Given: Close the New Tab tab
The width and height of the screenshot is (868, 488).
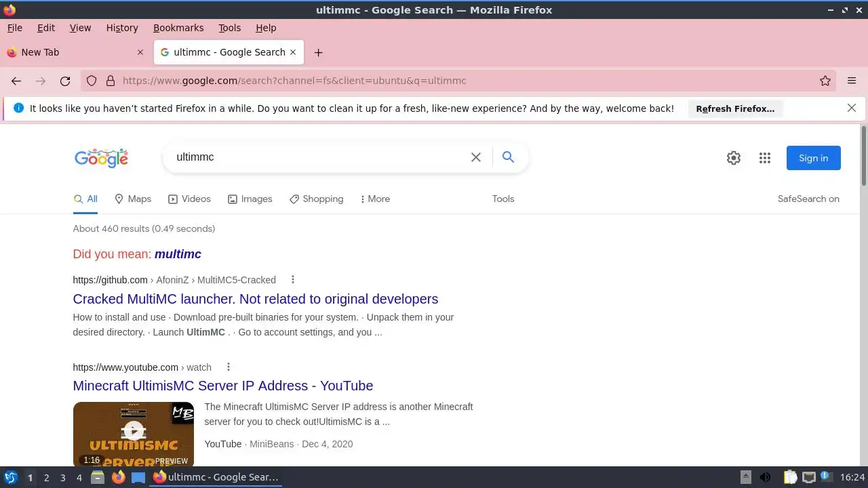Looking at the screenshot, I should (x=140, y=52).
